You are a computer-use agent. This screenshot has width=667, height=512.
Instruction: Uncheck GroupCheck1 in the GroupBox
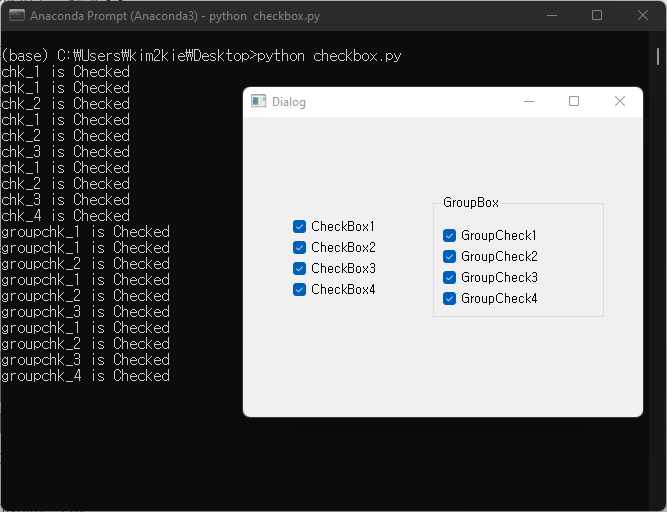click(x=449, y=236)
